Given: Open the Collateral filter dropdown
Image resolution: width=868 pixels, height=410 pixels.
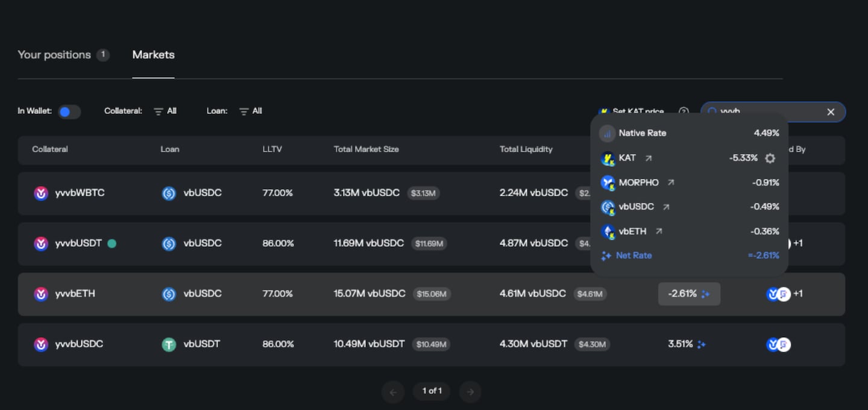Looking at the screenshot, I should (x=165, y=111).
